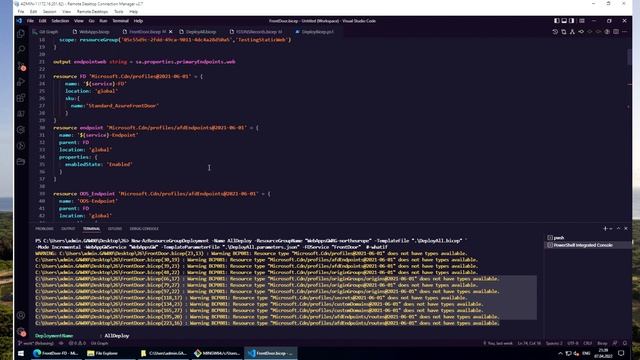Viewport: 640px width, 360px height.
Task: Click the Split Editor icon
Action: pos(616,32)
